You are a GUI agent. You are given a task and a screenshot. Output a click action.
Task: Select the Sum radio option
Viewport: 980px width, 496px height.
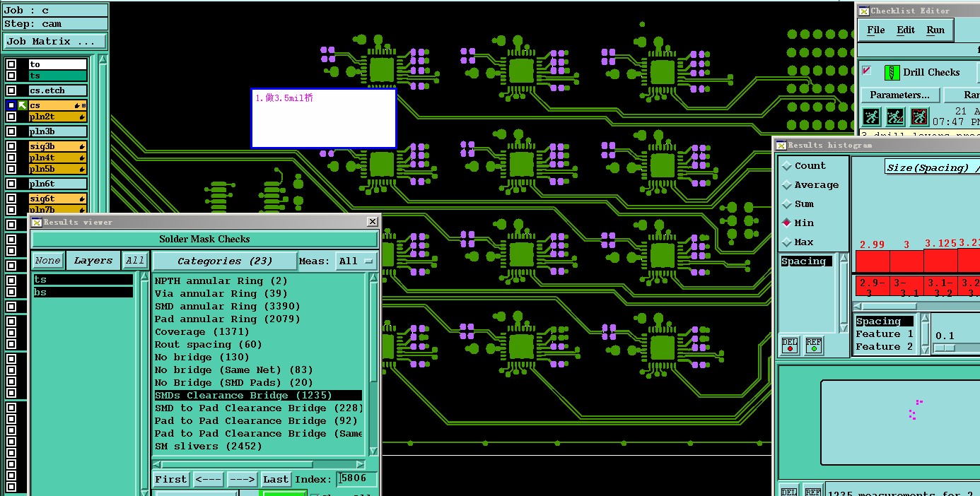787,204
